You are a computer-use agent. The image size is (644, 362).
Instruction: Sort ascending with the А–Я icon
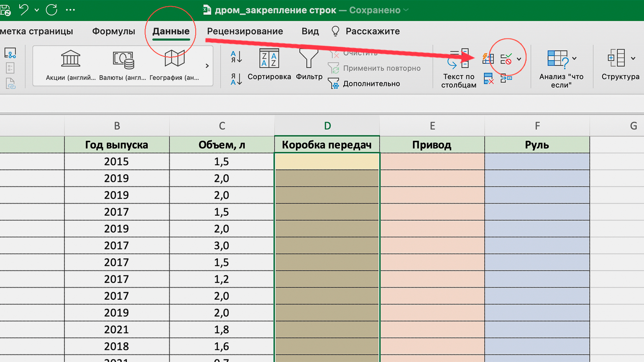pos(236,56)
